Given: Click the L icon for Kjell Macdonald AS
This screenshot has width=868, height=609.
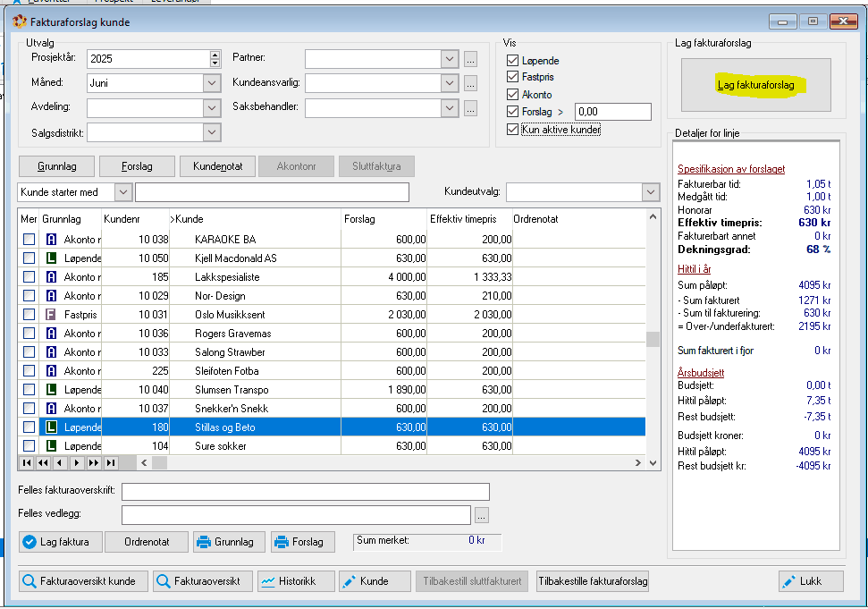Looking at the screenshot, I should [x=51, y=258].
